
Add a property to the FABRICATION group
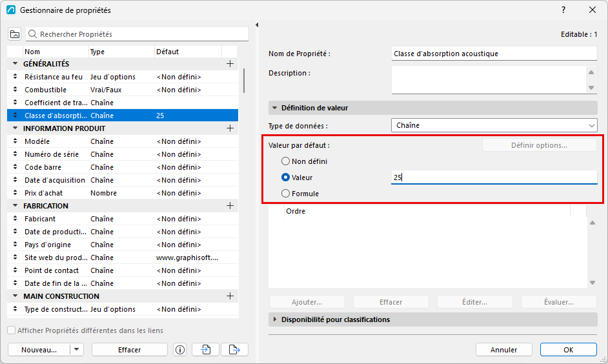click(230, 206)
